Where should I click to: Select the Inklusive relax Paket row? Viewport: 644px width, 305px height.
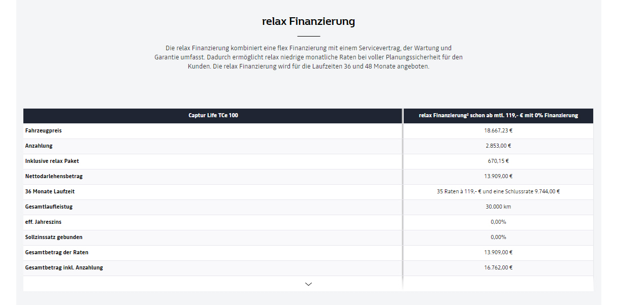click(x=308, y=161)
